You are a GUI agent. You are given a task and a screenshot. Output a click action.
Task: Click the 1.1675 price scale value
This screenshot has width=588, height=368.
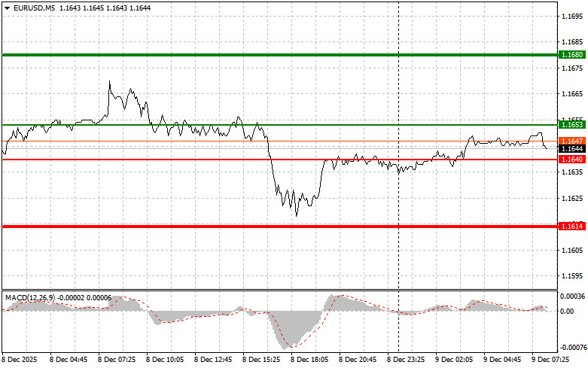(572, 68)
